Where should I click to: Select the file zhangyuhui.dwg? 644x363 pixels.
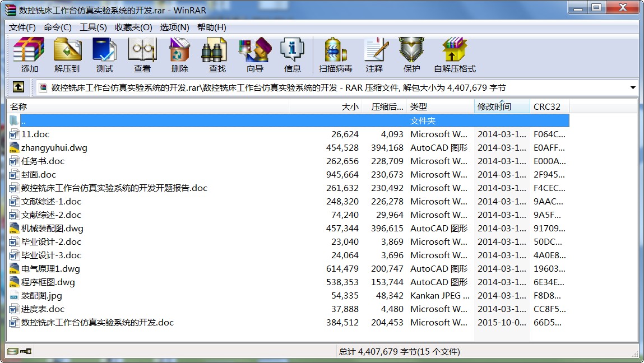(x=54, y=148)
